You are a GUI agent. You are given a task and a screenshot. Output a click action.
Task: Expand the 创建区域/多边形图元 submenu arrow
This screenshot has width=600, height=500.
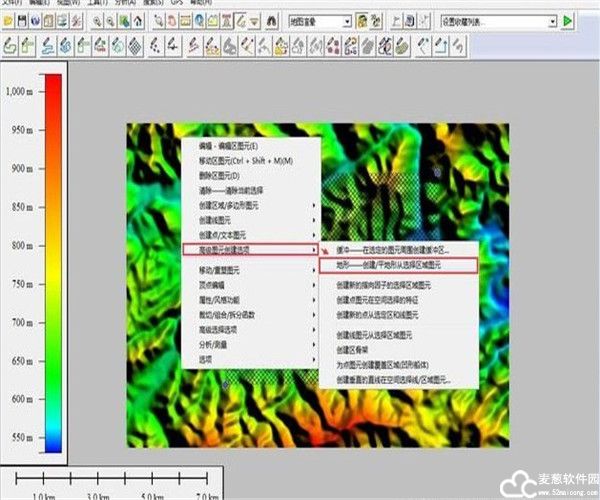click(314, 205)
